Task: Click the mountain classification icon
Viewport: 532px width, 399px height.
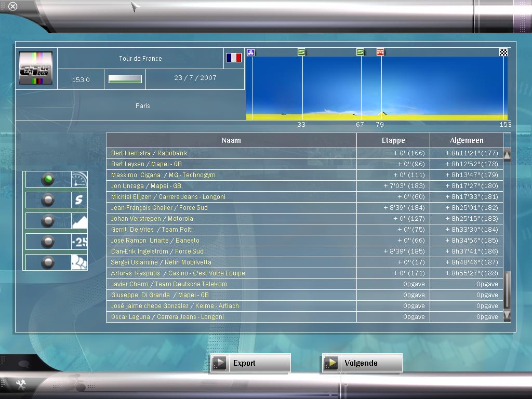Action: tap(79, 221)
